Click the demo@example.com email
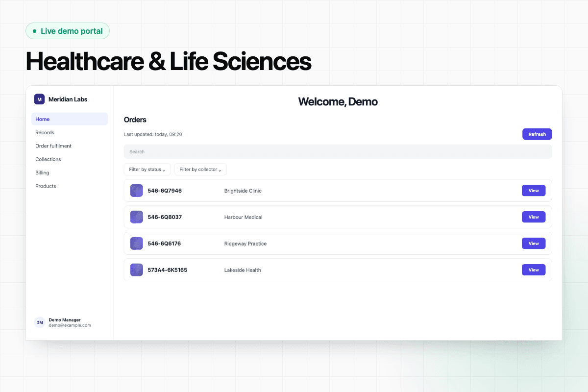Image resolution: width=588 pixels, height=392 pixels. (x=70, y=325)
